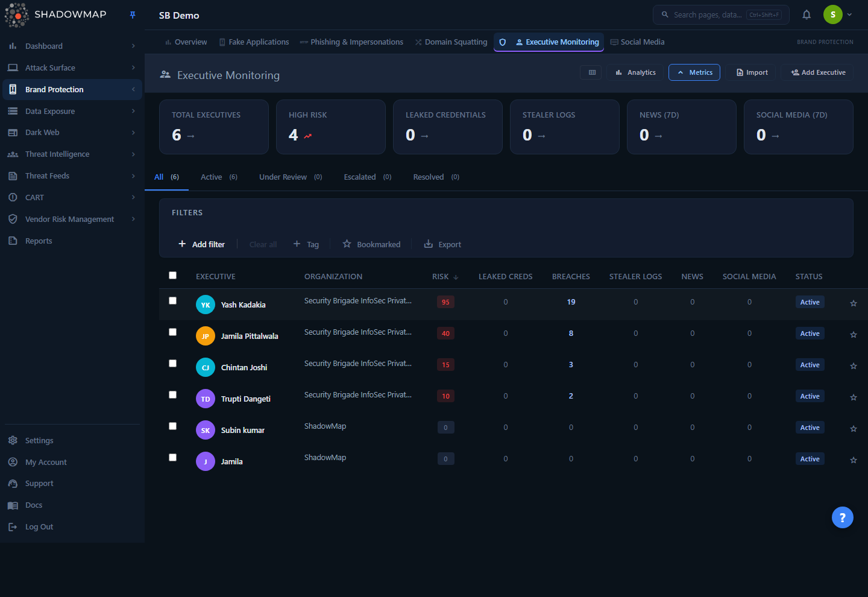Collapse the Brand Protection menu

point(72,89)
